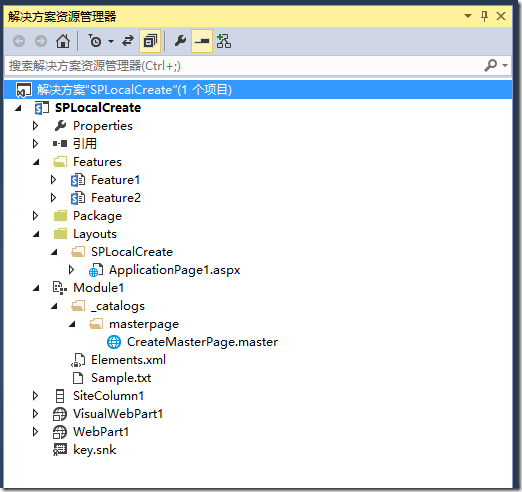Click the Module1 module icon
This screenshot has height=492, width=522.
pyautogui.click(x=60, y=288)
